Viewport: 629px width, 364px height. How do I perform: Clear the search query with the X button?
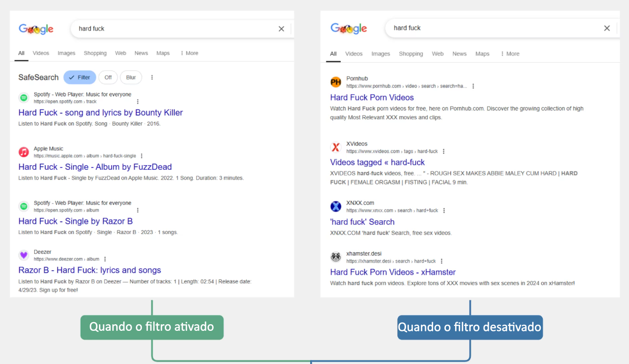coord(281,29)
